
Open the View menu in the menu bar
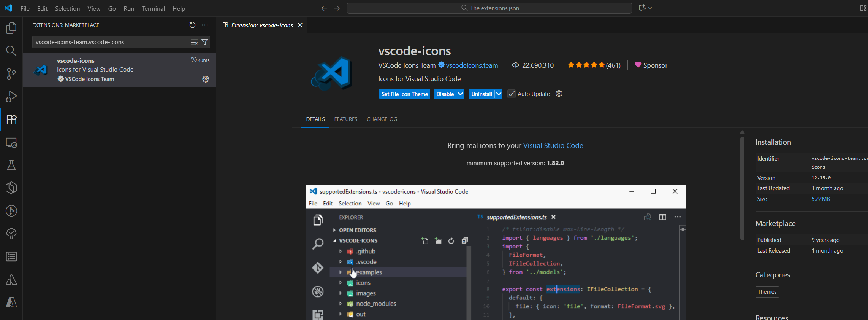(x=94, y=8)
